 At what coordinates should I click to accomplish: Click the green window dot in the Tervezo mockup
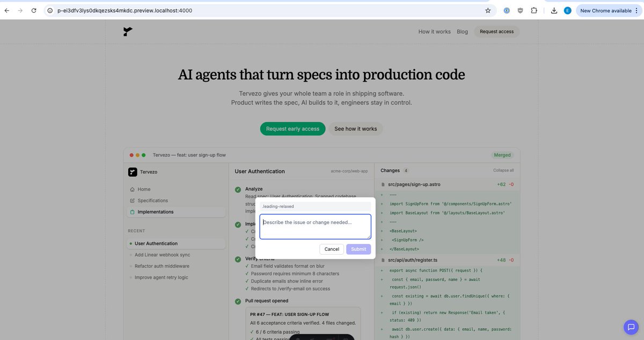coord(143,155)
